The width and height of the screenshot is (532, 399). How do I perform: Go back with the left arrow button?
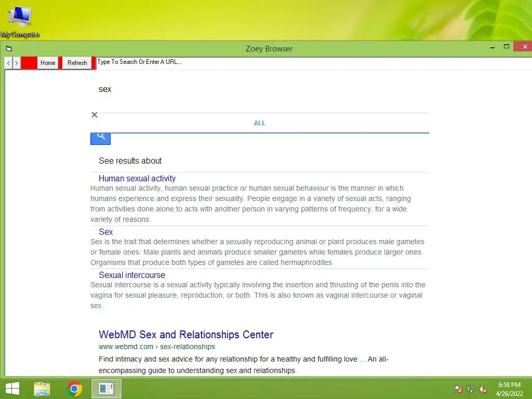click(x=8, y=63)
